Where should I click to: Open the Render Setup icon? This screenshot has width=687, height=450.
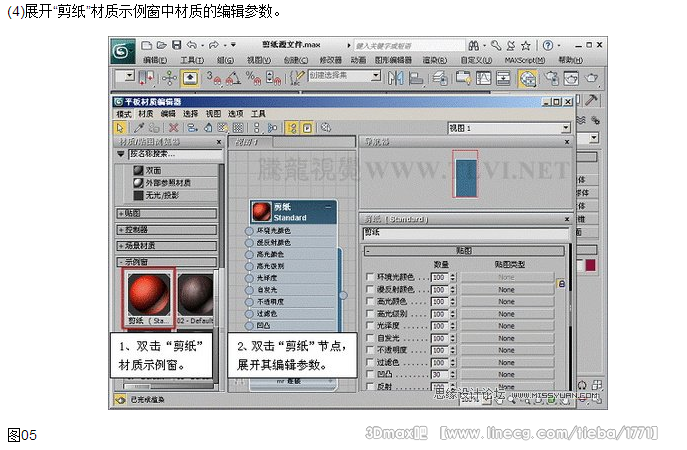[x=552, y=78]
